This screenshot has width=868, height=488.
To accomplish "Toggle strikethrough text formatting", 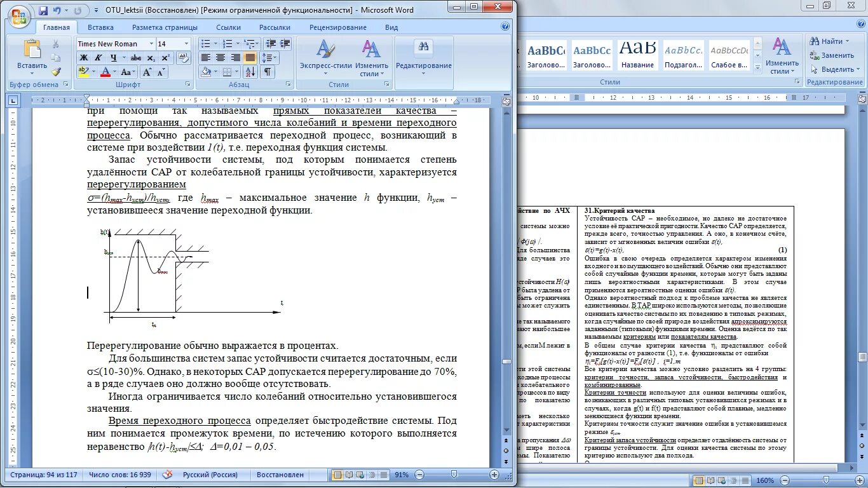I will (x=135, y=58).
